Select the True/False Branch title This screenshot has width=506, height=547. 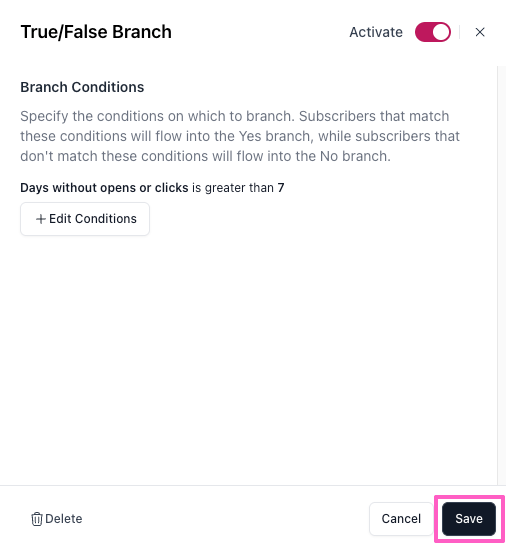coord(96,32)
